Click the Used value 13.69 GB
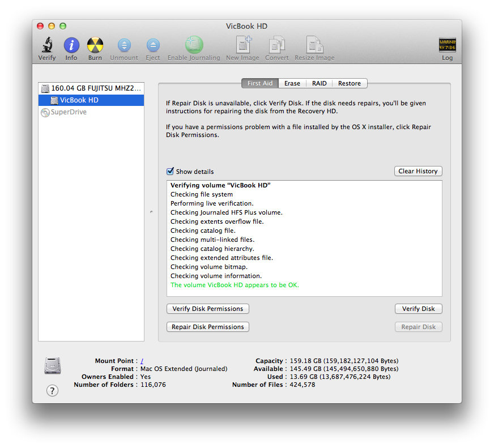The image size is (494, 448). (x=340, y=377)
